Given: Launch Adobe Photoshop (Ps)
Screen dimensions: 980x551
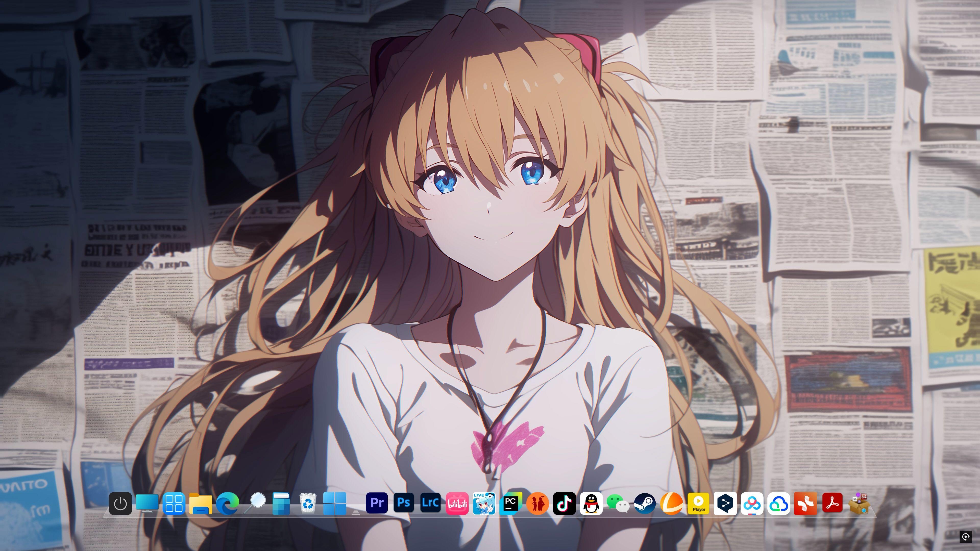Looking at the screenshot, I should (404, 503).
